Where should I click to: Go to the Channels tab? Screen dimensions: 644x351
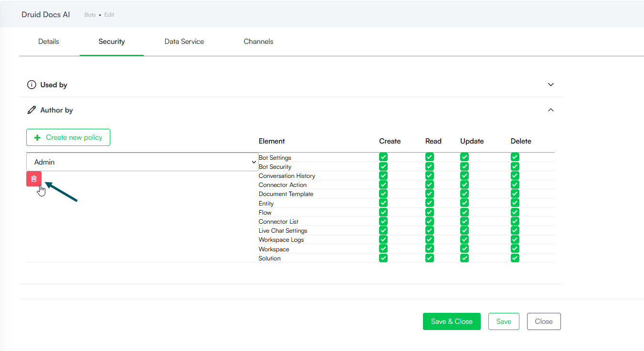[x=258, y=41]
